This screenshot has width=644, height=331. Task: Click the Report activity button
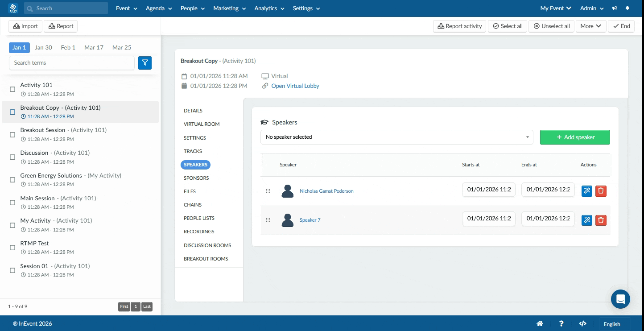click(460, 26)
